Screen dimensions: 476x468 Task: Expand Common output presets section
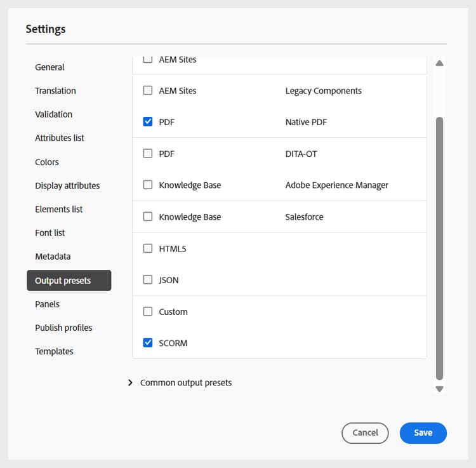pyautogui.click(x=131, y=383)
